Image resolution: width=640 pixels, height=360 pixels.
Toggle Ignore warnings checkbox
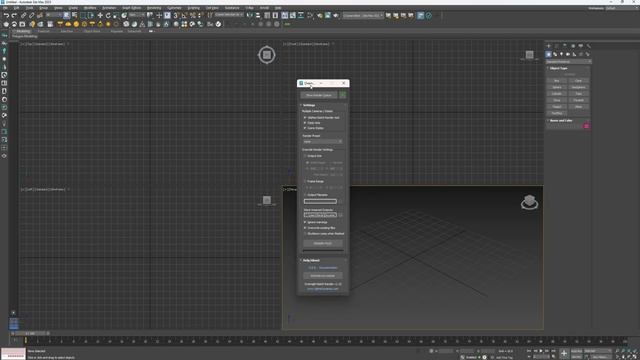coord(305,222)
